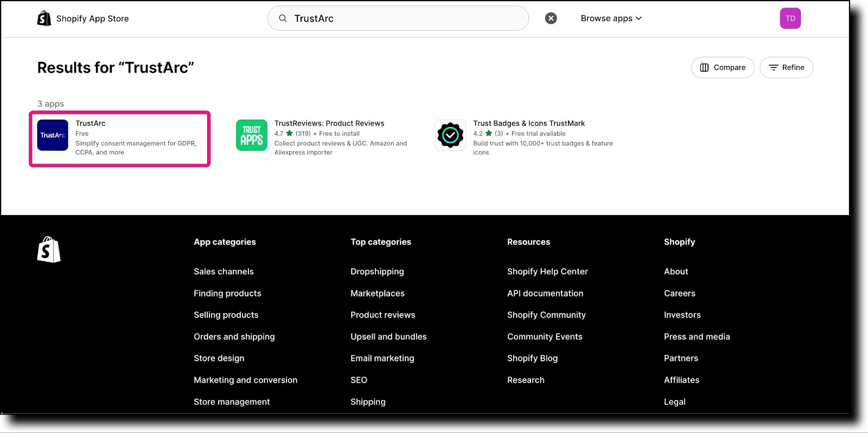Viewport: 868px width, 433px height.
Task: Click TrustArc consent management description
Action: click(x=136, y=148)
